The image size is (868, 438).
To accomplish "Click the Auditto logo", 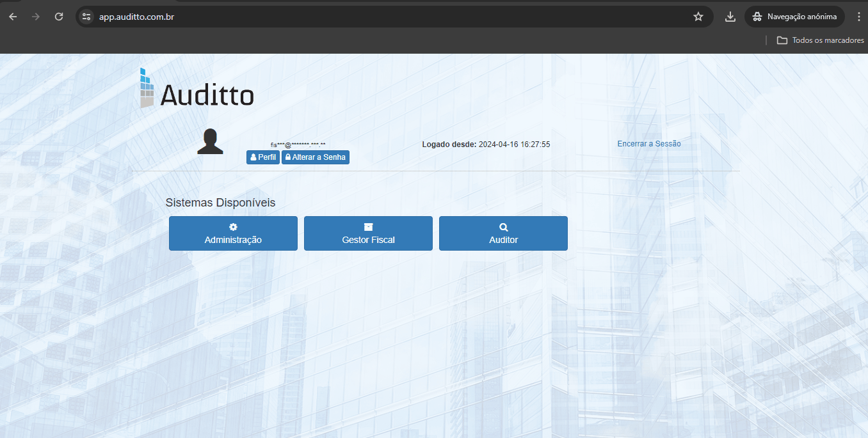I will click(197, 88).
